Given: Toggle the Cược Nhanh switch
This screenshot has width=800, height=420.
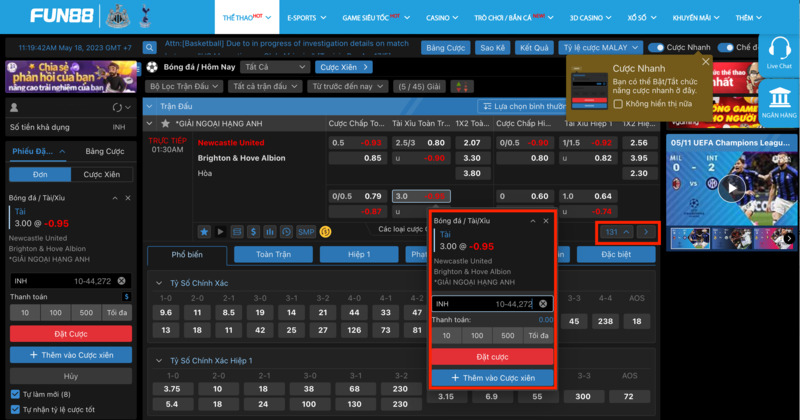Looking at the screenshot, I should click(x=656, y=47).
